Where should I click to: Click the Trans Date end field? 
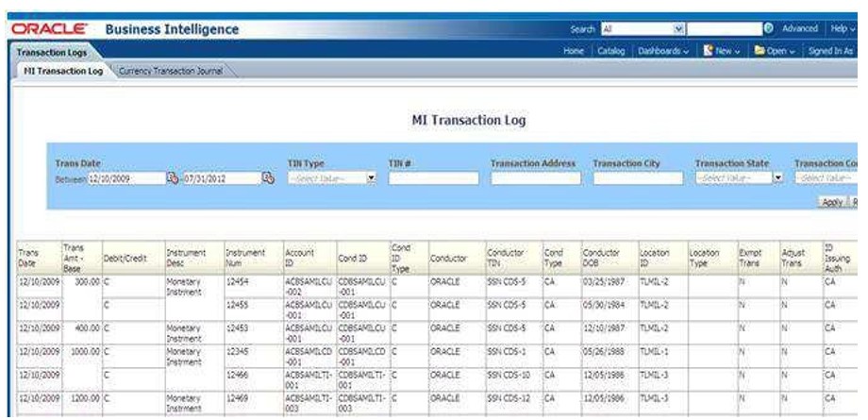point(222,178)
